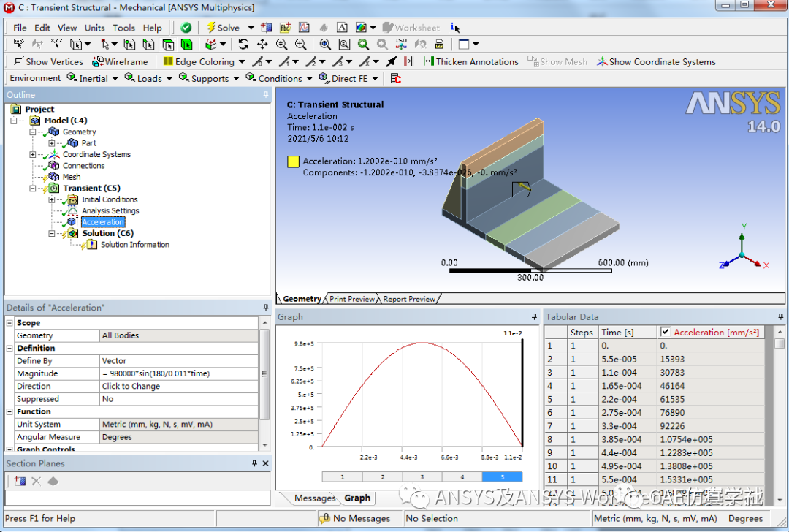Select the Face selection filter icon
Viewport: 789px width, 532px height.
click(167, 45)
